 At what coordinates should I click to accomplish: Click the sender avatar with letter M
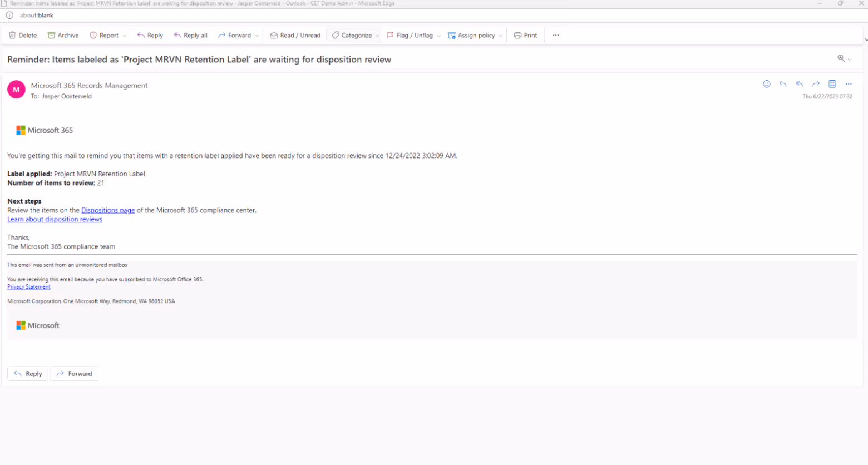(x=16, y=89)
